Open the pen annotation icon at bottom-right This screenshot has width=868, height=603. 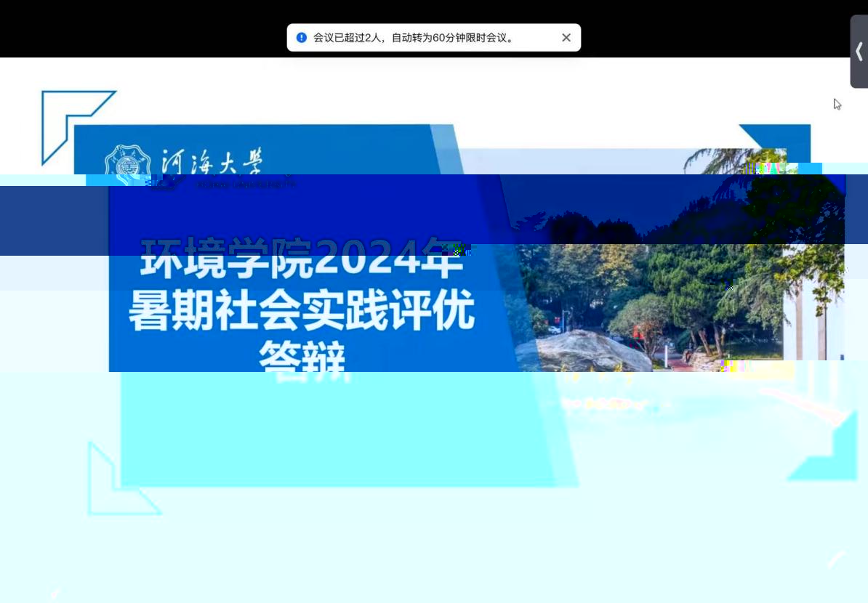837,559
